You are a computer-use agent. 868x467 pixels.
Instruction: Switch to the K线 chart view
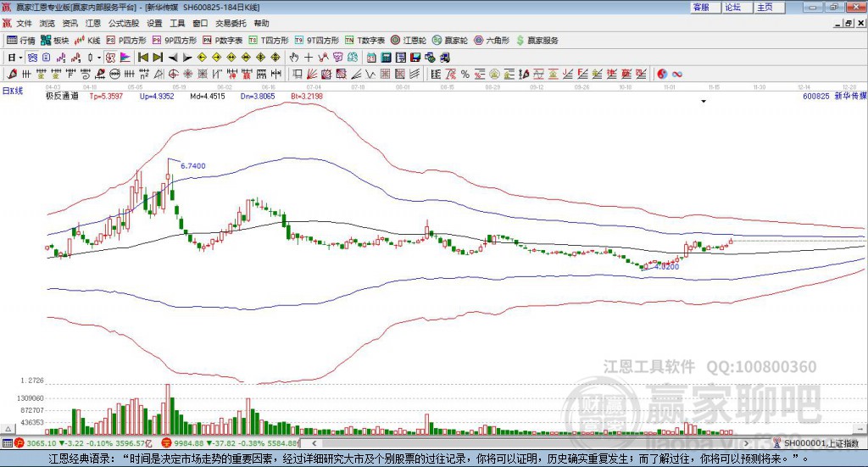[87, 41]
